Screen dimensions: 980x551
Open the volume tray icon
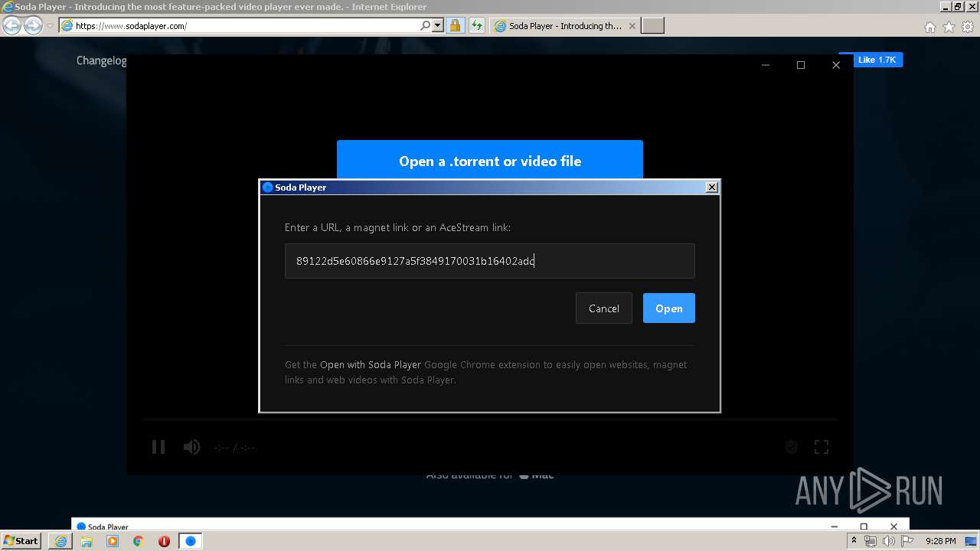point(888,541)
